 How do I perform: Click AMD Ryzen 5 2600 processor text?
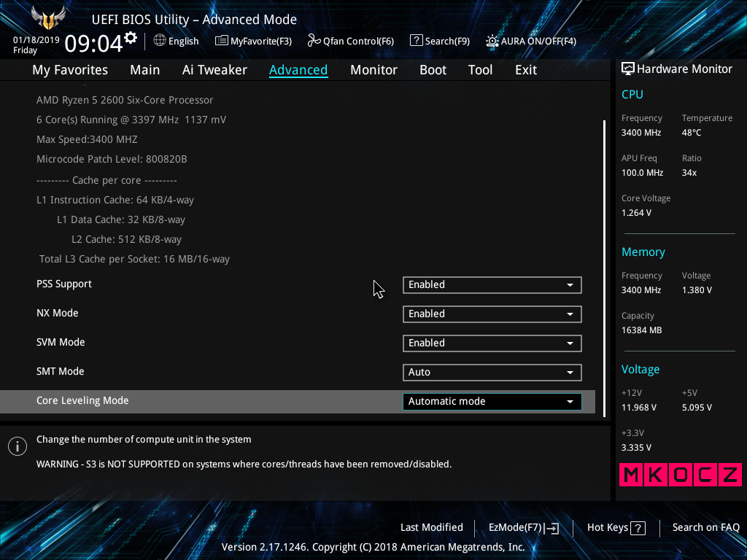click(x=125, y=100)
